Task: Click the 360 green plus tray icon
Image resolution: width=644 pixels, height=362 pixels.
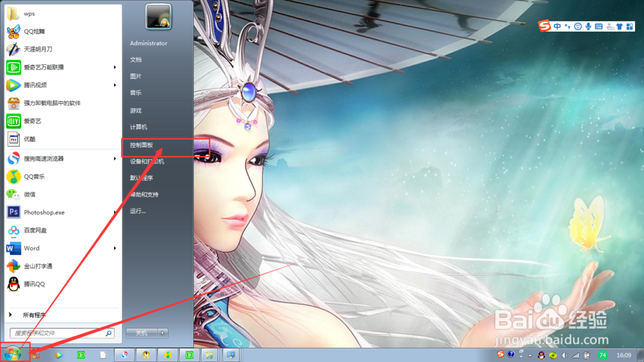Action: (553, 356)
